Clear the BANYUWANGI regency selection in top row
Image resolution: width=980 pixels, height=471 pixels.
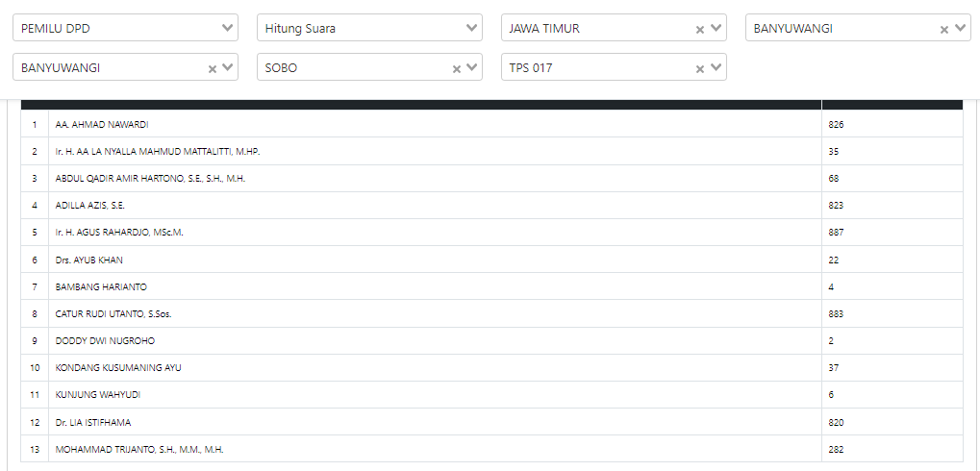pyautogui.click(x=944, y=29)
